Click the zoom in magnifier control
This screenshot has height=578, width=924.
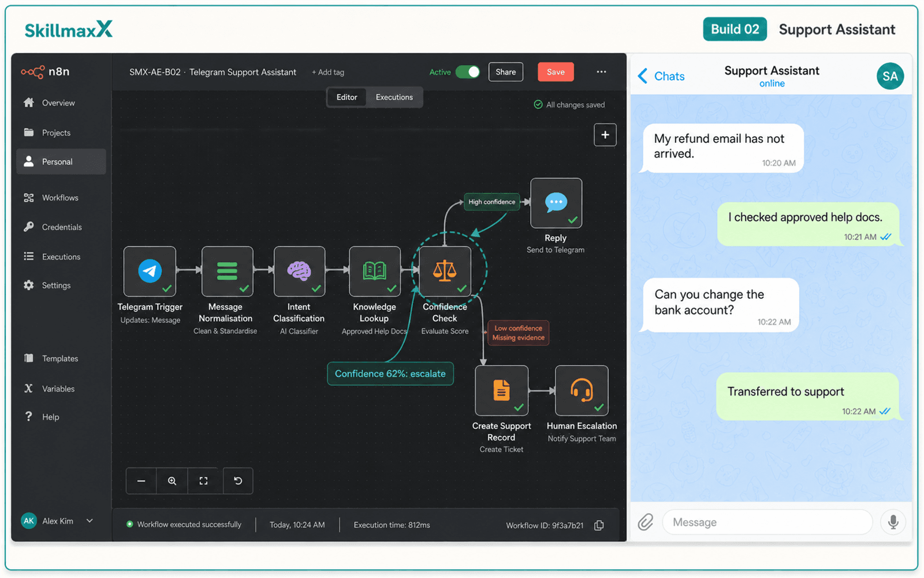(x=172, y=481)
